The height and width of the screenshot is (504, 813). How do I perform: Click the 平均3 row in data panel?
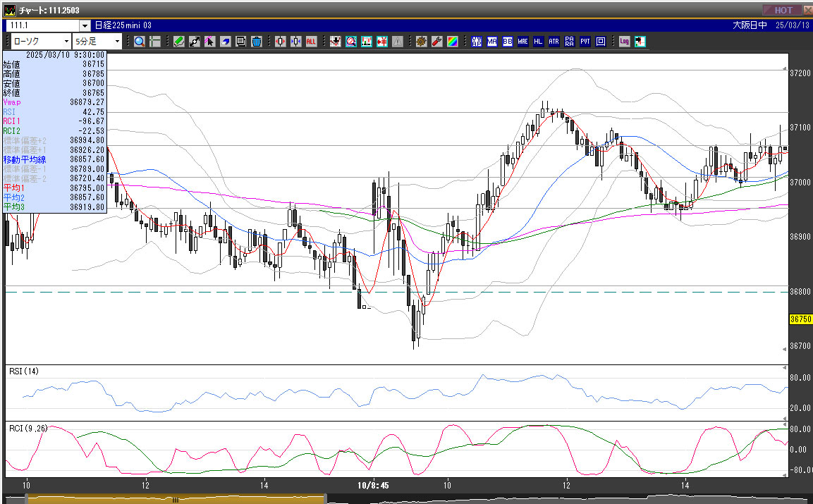click(x=54, y=207)
